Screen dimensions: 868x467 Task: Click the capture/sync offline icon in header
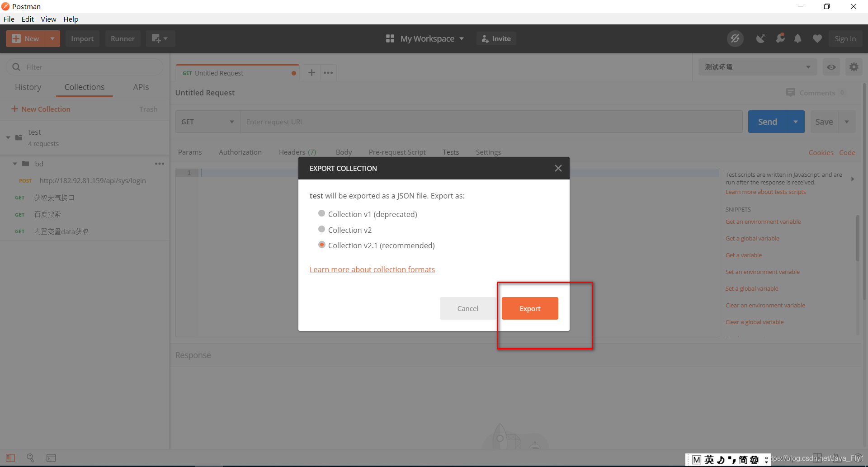[x=735, y=39]
